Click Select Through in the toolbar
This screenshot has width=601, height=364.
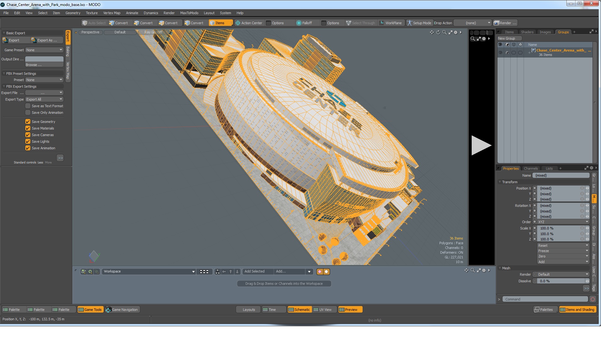coord(361,23)
